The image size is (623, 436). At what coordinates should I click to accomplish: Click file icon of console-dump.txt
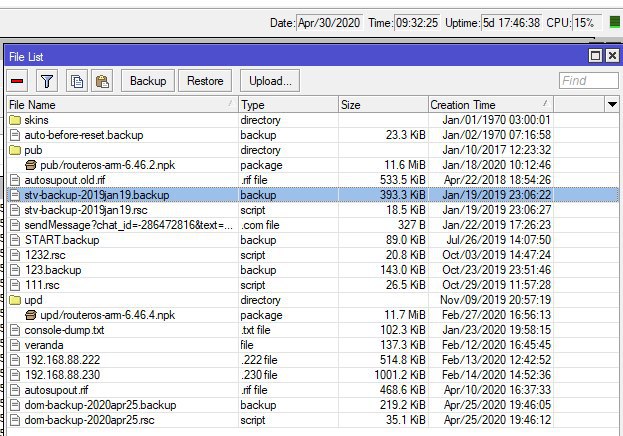(x=15, y=330)
